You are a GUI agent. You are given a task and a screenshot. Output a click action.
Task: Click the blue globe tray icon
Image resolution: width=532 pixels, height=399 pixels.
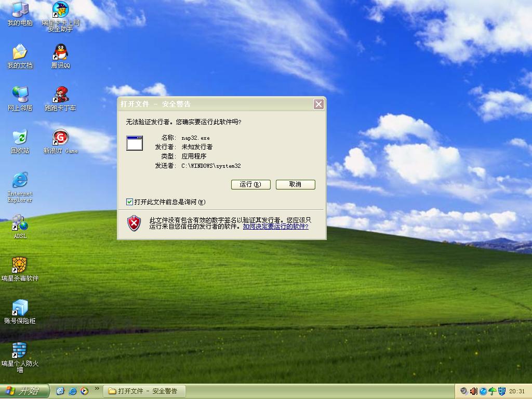(x=483, y=391)
